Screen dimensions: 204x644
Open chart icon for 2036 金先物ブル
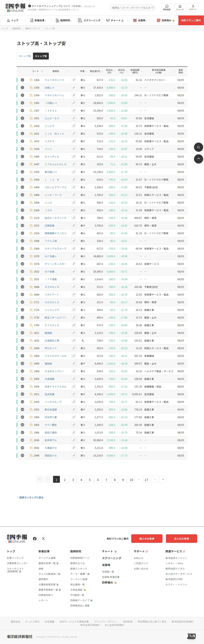click(74, 440)
